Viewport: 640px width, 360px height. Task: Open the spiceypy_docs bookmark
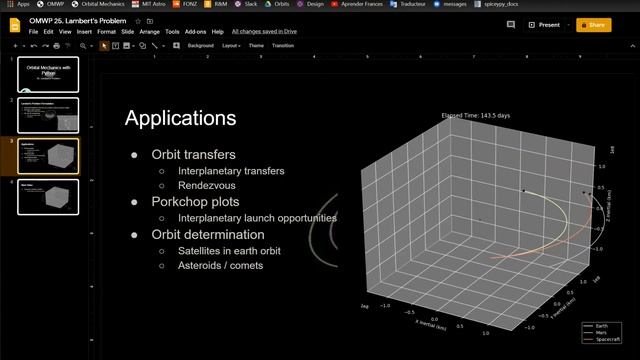click(496, 4)
